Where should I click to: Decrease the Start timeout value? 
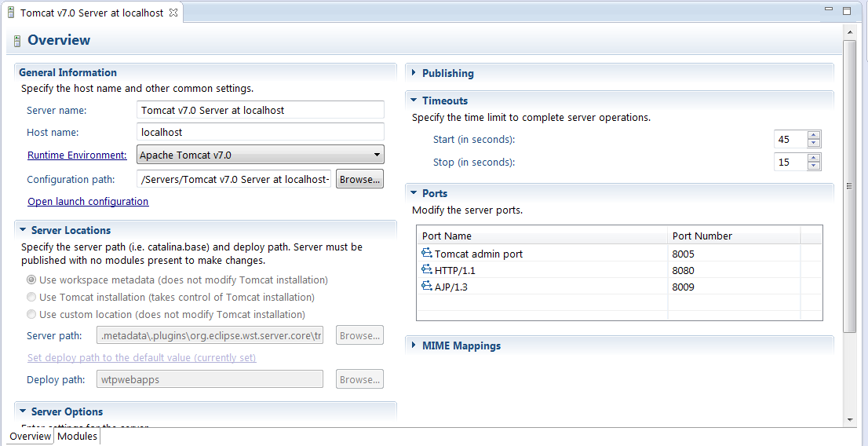pos(814,143)
